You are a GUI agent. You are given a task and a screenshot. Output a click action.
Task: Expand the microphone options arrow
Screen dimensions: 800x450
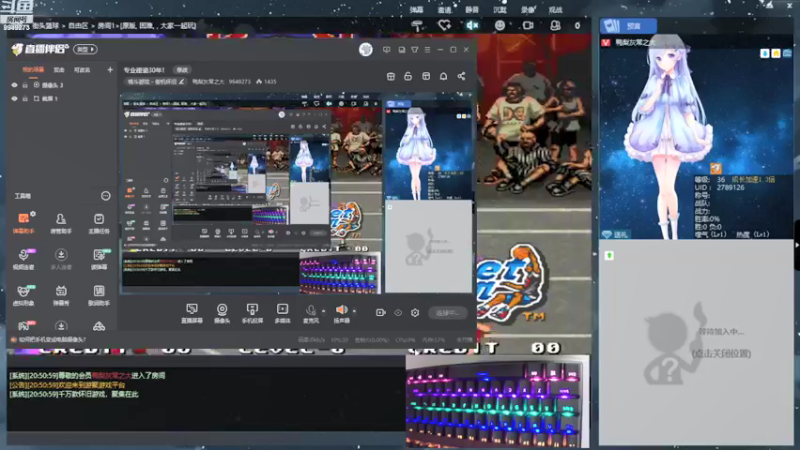[x=323, y=310]
